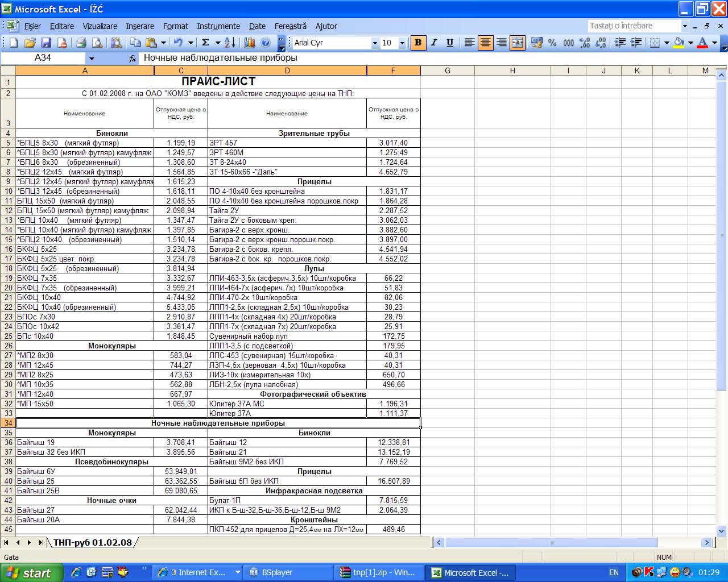Click the formula bar text

tap(220, 58)
